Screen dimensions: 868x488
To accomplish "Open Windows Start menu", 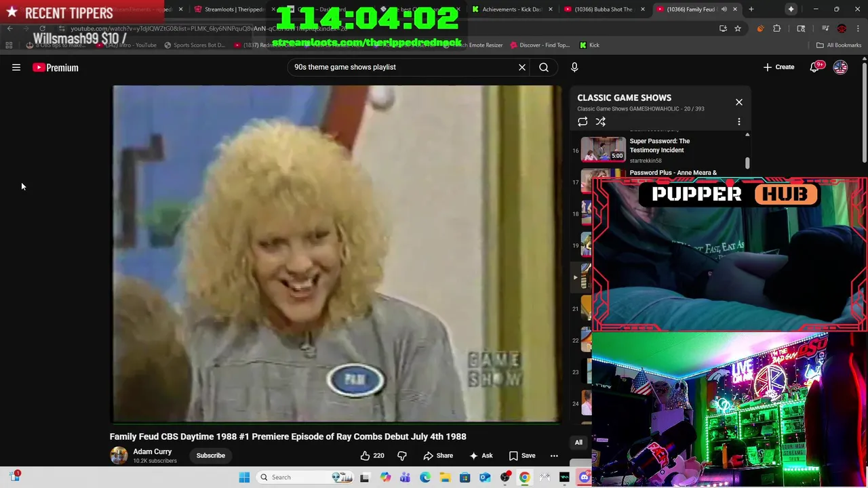I will tap(245, 477).
